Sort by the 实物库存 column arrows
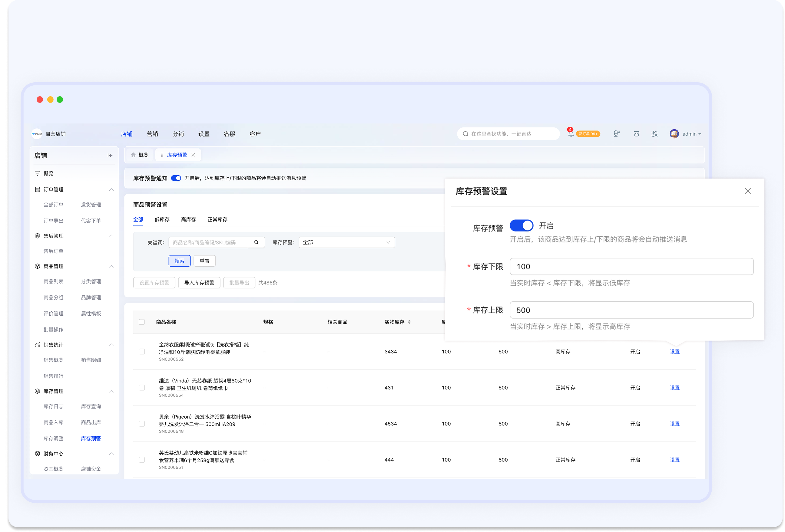Image resolution: width=785 pixels, height=532 pixels. tap(409, 322)
